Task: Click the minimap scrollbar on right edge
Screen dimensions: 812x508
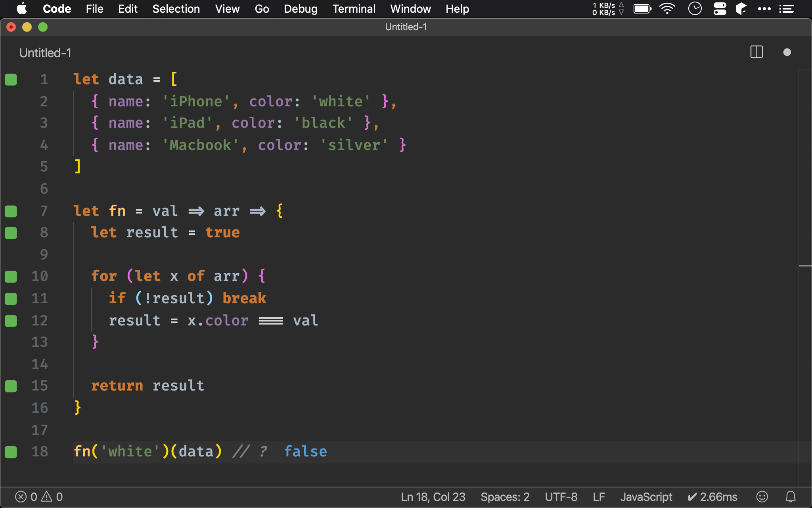Action: [805, 265]
